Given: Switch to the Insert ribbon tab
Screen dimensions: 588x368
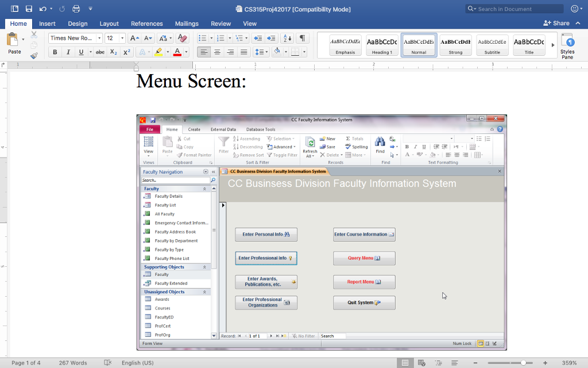Looking at the screenshot, I should [47, 24].
